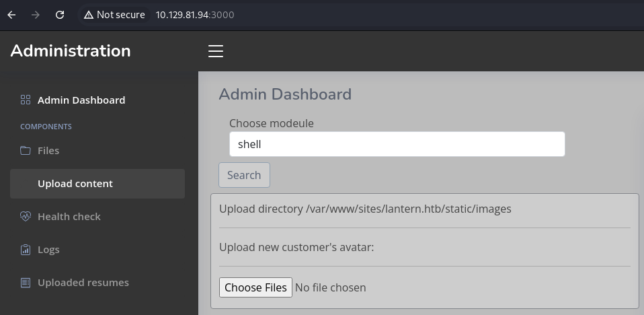Click the Health check heartbeat icon

(x=26, y=216)
